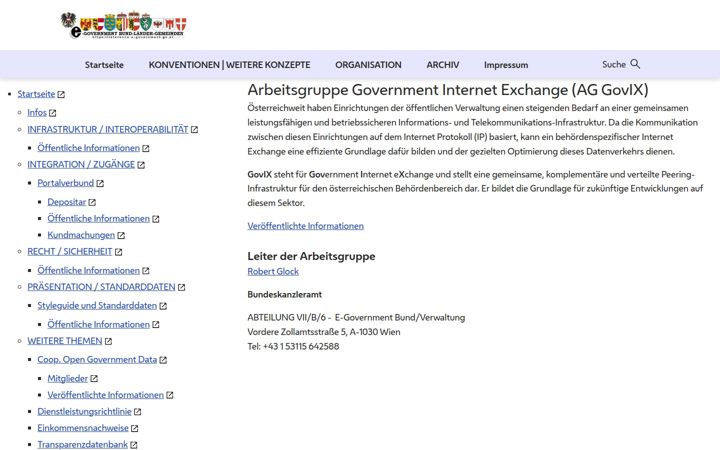Screen dimensions: 720x450
Task: Click the Leiter der Arbeitsgruppe heading
Action: pos(311,256)
